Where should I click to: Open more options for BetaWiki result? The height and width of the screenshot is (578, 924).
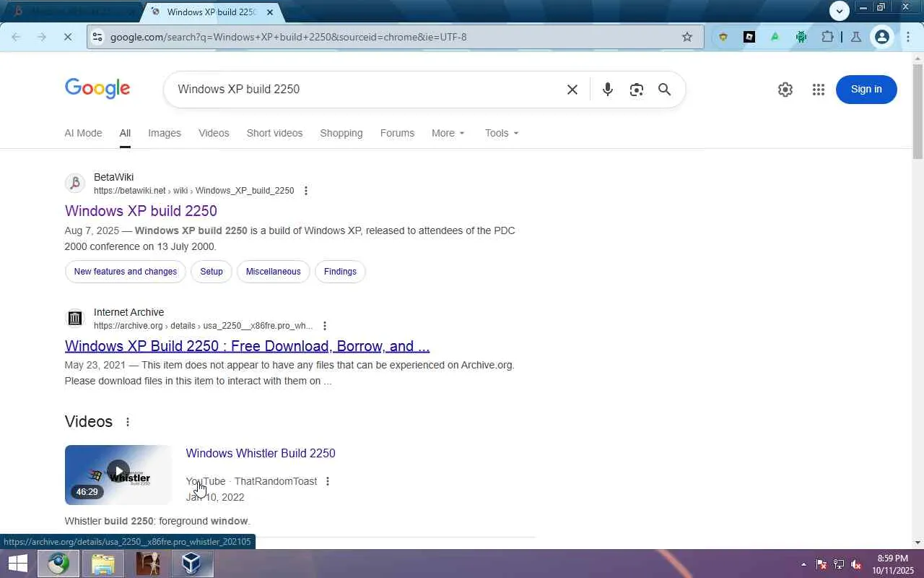pos(306,191)
